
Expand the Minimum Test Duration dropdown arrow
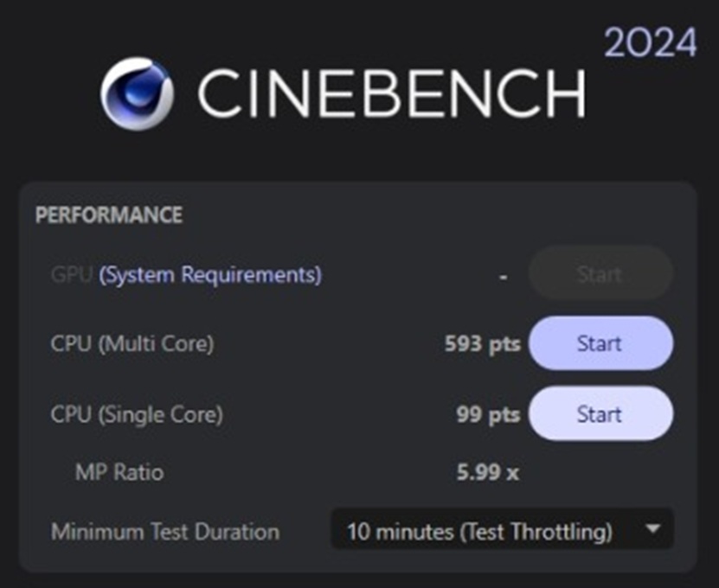[652, 529]
